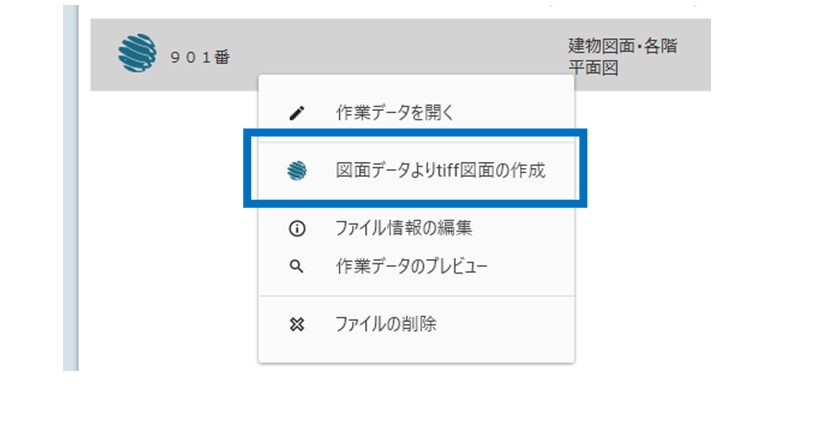Screen dimensions: 827x427
Task: Choose 図面データよりtiff図面の作成 menu entry
Action: [416, 170]
